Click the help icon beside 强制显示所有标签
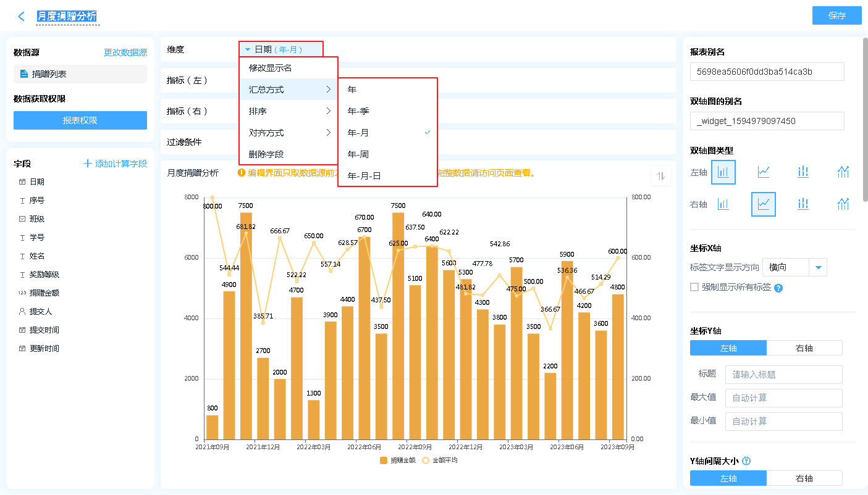 click(778, 288)
